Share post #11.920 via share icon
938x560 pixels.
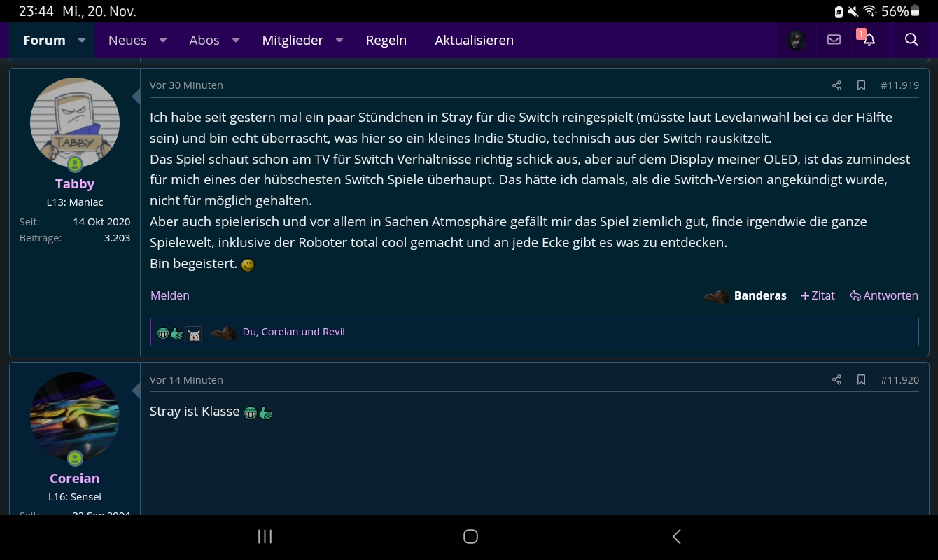pyautogui.click(x=836, y=380)
